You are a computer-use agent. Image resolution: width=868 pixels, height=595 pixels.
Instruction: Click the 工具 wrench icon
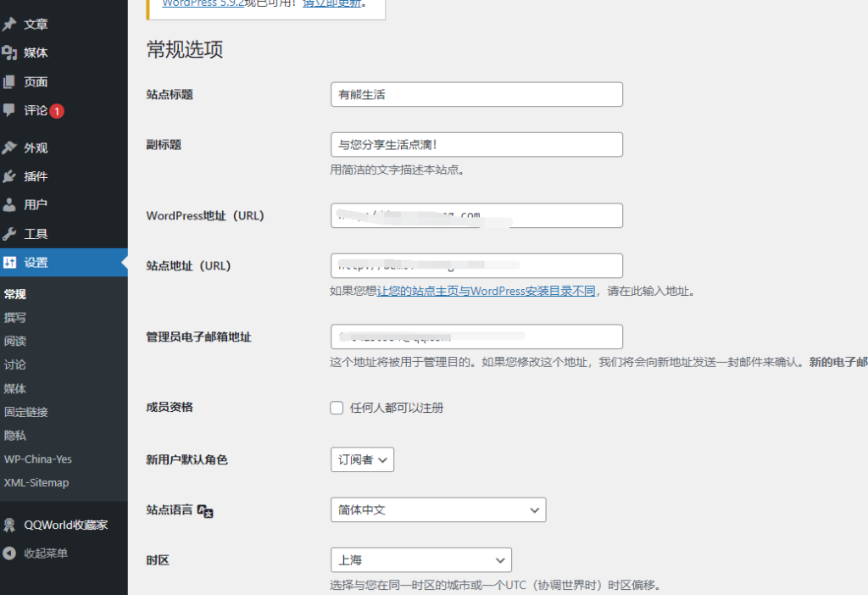coord(9,234)
